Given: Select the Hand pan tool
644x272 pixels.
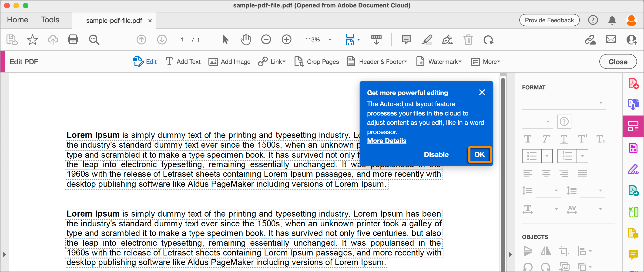Looking at the screenshot, I should pos(245,40).
